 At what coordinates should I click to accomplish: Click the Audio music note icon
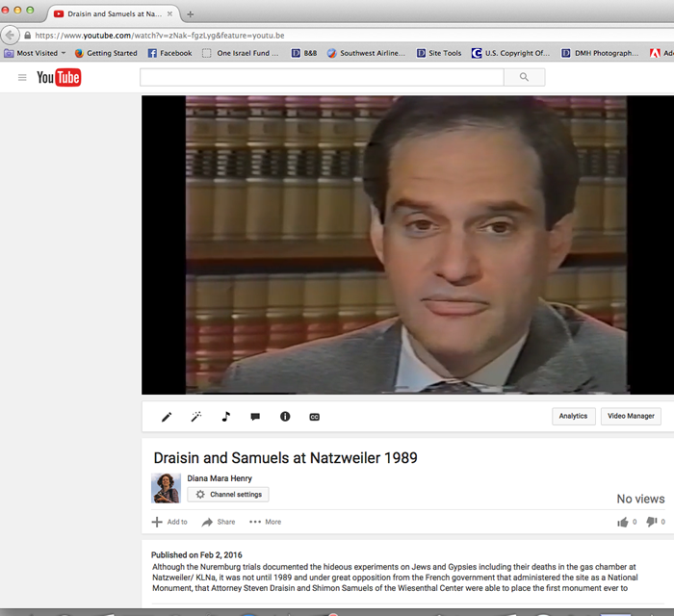point(226,417)
